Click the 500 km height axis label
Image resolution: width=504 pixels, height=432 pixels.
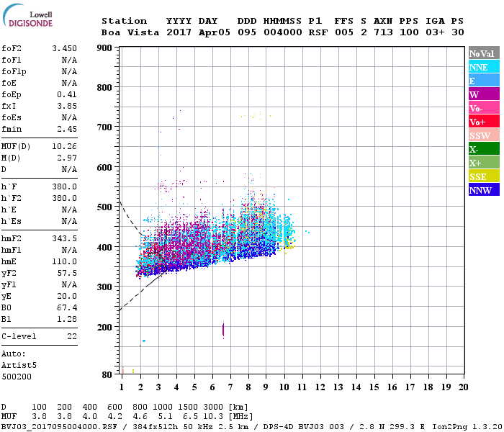pyautogui.click(x=104, y=207)
